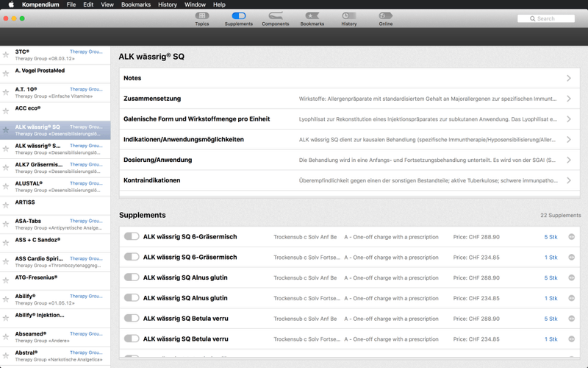Image resolution: width=588 pixels, height=368 pixels.
Task: Star the 3TC entry
Action: tap(6, 54)
